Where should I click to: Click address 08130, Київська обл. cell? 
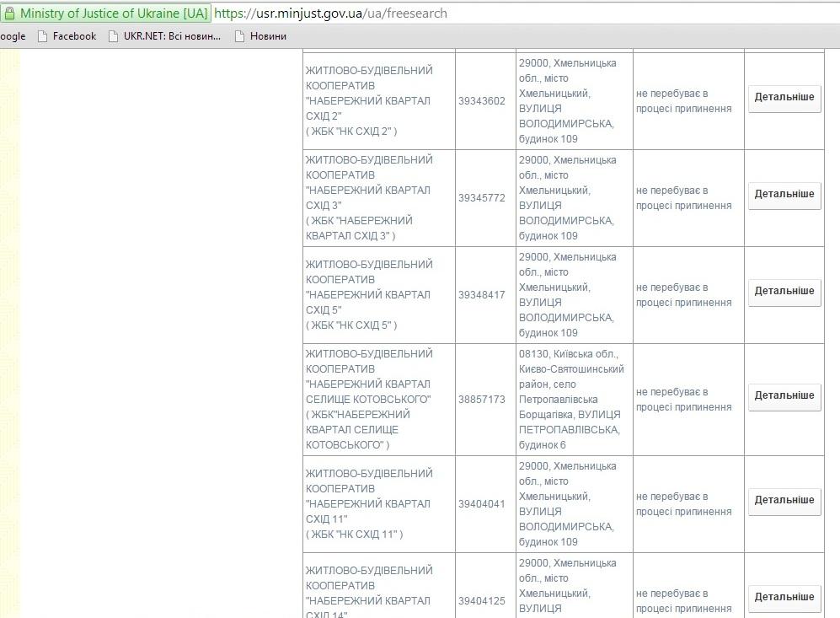pyautogui.click(x=575, y=400)
